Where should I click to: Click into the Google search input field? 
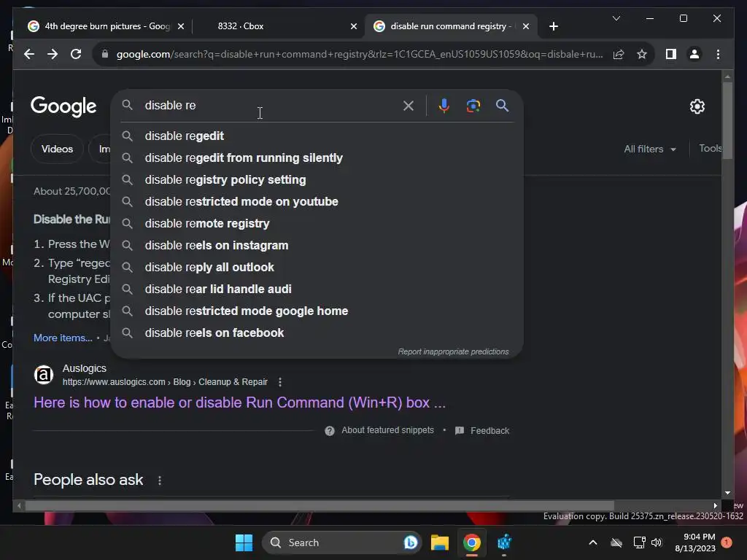[x=271, y=106]
